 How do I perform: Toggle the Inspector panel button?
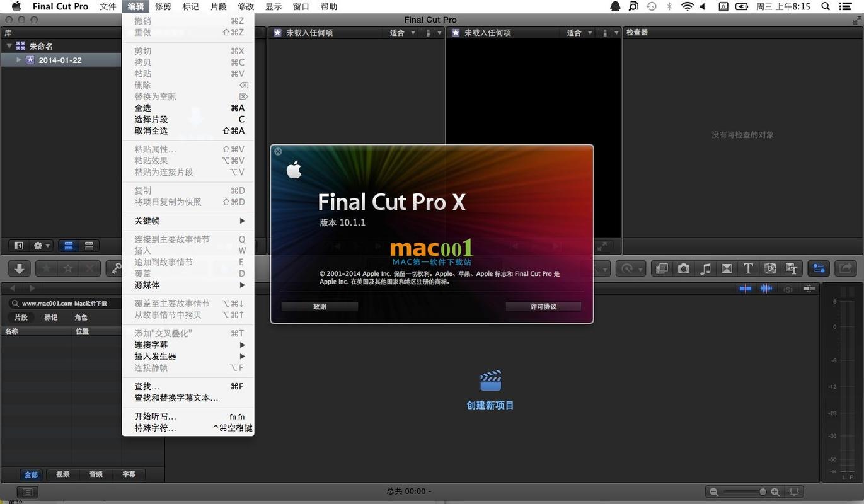[x=819, y=268]
